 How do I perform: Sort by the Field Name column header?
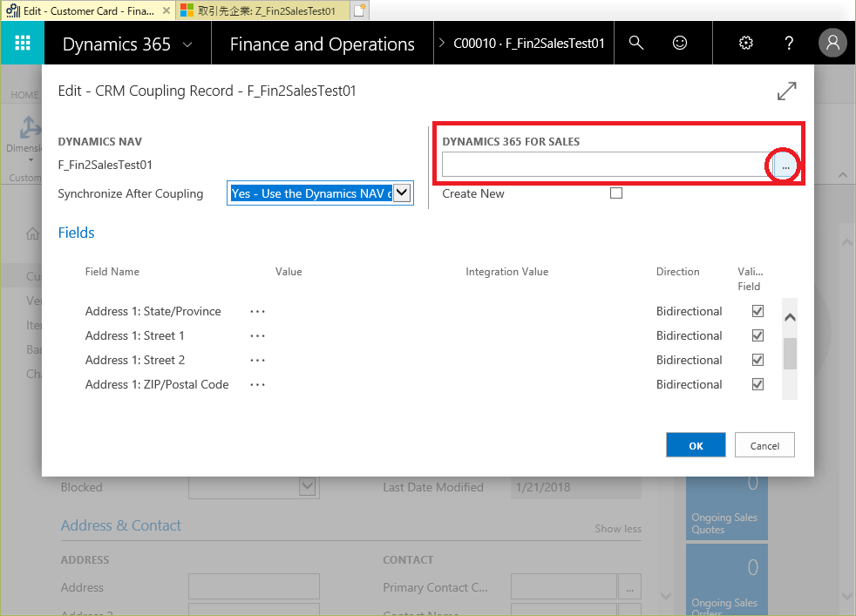(112, 272)
